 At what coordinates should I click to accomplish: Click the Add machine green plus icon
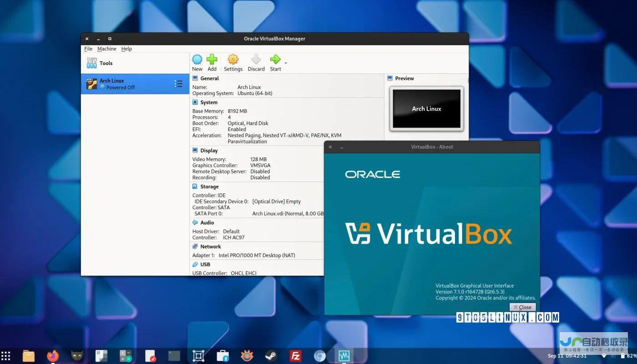tap(212, 60)
